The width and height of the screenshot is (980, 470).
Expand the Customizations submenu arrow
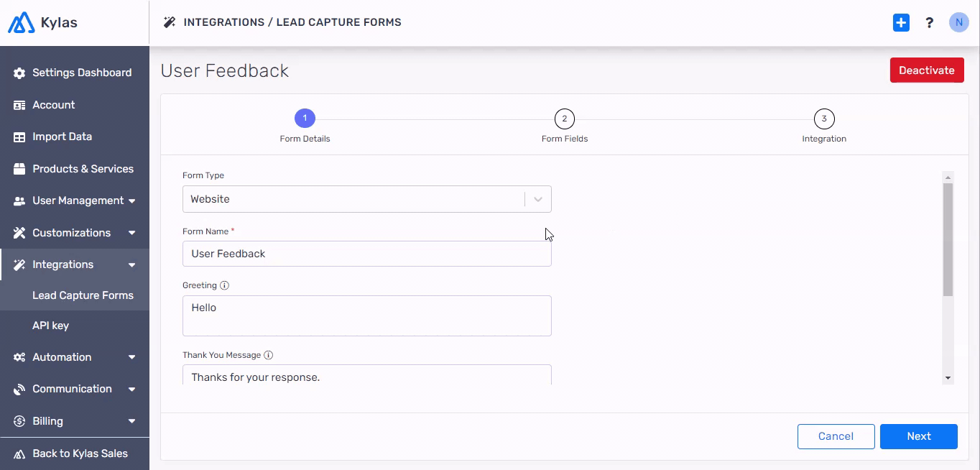click(x=131, y=233)
